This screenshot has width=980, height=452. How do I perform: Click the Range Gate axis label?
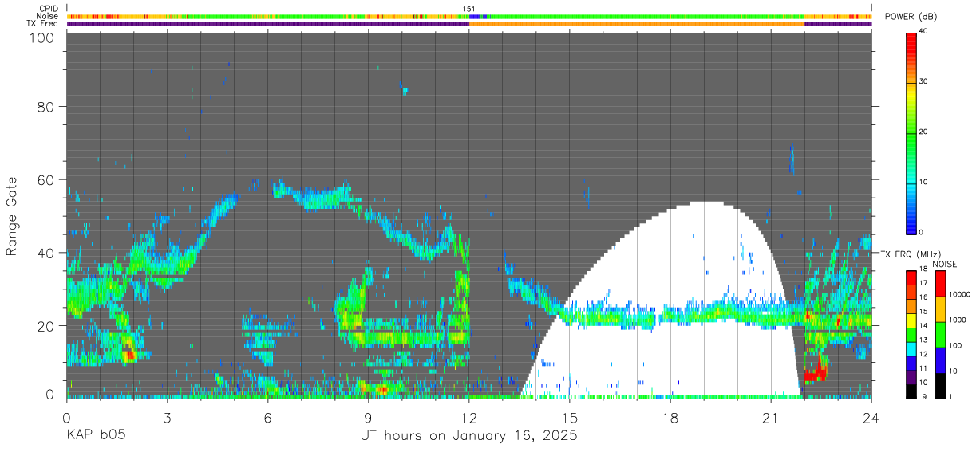click(12, 217)
